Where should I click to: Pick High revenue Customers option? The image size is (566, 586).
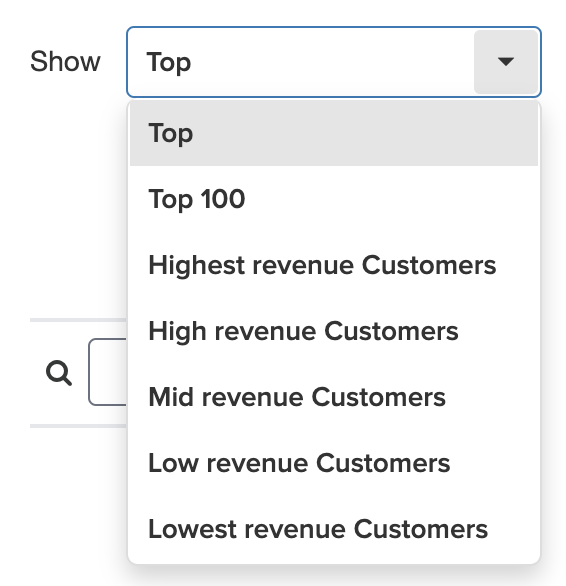pos(334,331)
